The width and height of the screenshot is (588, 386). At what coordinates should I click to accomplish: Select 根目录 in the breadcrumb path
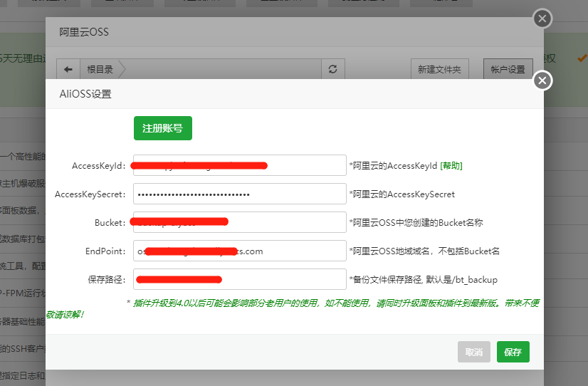pyautogui.click(x=100, y=69)
